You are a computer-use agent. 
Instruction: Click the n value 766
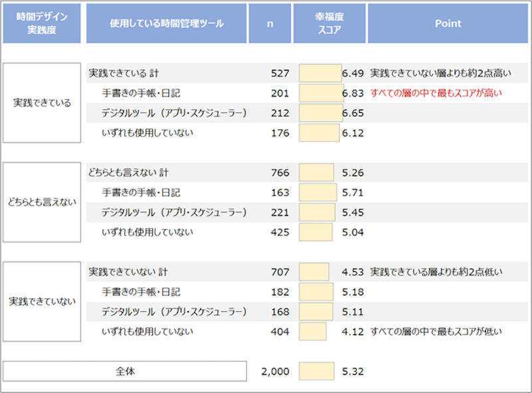pyautogui.click(x=280, y=173)
